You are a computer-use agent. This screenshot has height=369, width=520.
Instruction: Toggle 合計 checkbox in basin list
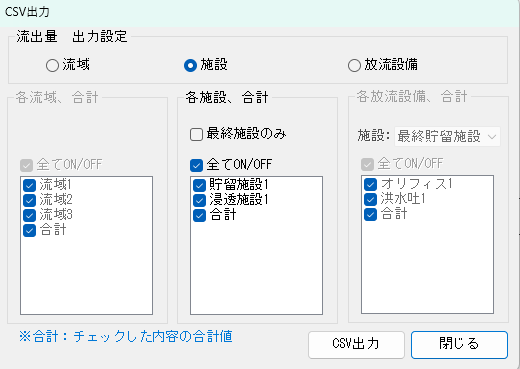[x=29, y=230]
